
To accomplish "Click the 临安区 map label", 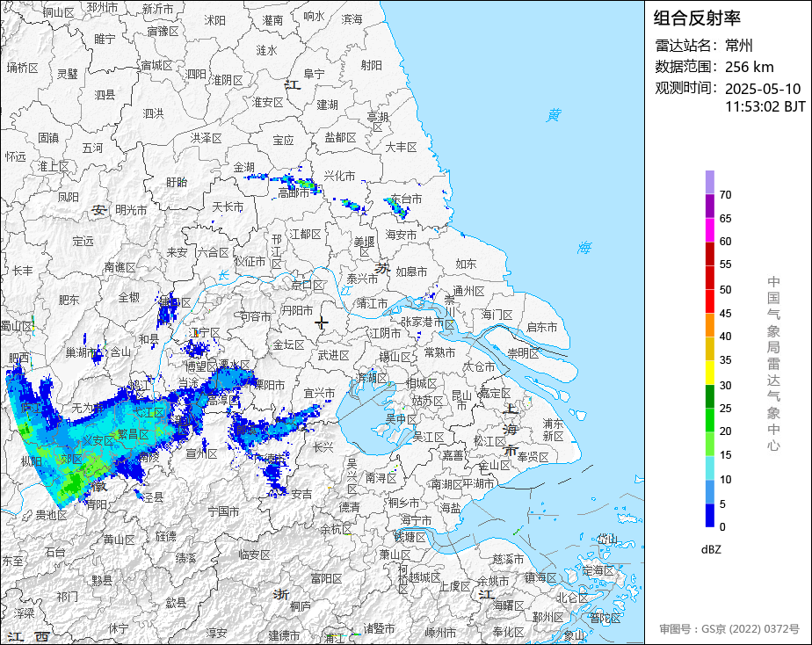I will coord(255,554).
